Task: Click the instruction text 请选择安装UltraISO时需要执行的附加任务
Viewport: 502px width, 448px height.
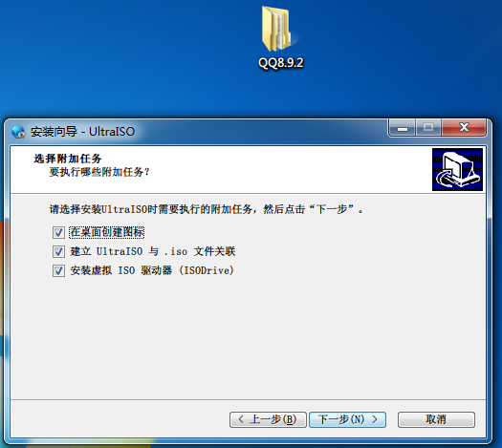Action: click(207, 210)
